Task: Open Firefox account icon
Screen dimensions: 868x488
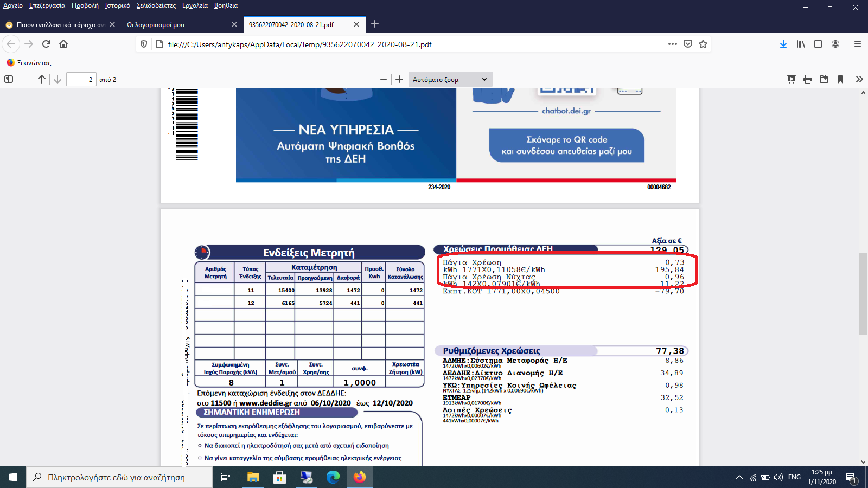Action: pyautogui.click(x=835, y=44)
